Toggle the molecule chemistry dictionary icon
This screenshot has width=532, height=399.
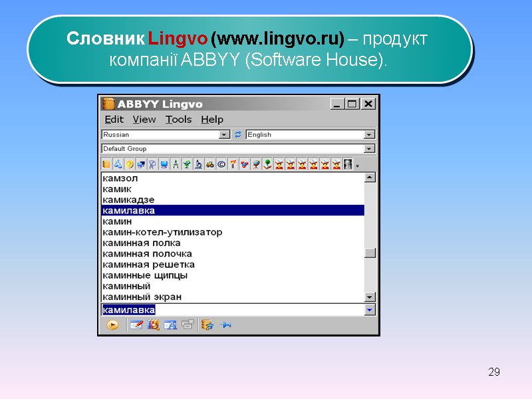[244, 164]
